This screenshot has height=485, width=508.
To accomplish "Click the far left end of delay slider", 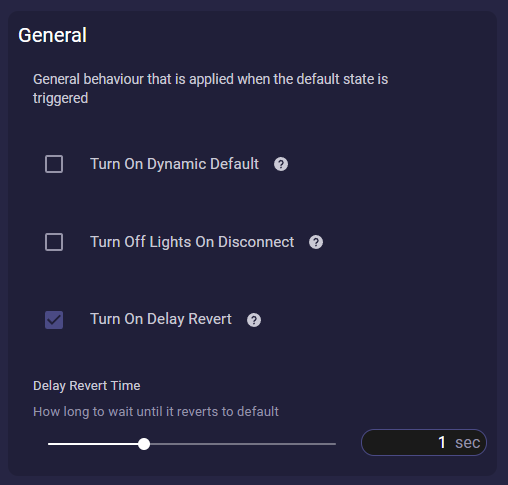I will [49, 444].
